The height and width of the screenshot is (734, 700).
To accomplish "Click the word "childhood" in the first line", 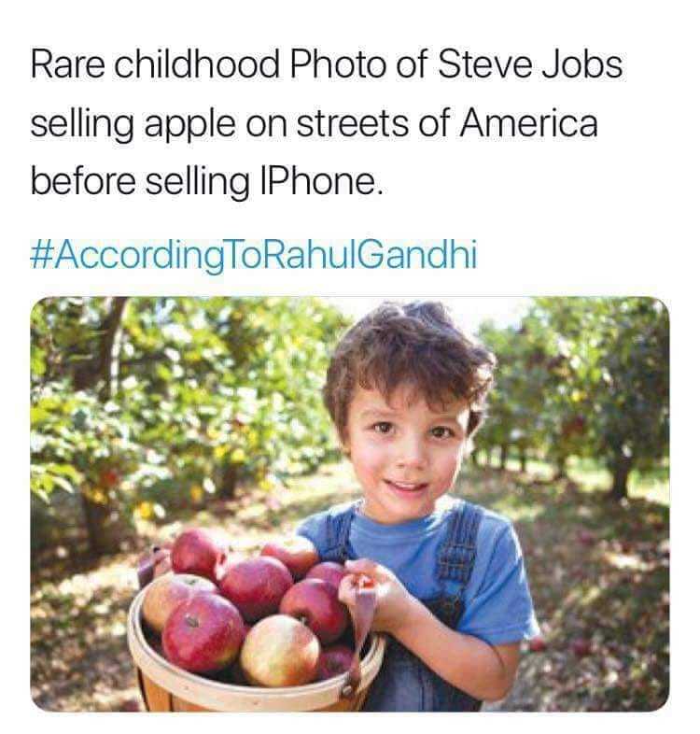I will coord(197,64).
